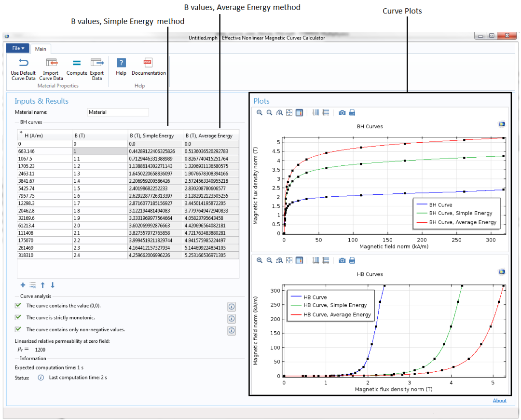This screenshot has height=420, width=521.
Task: Open the About link
Action: (499, 401)
